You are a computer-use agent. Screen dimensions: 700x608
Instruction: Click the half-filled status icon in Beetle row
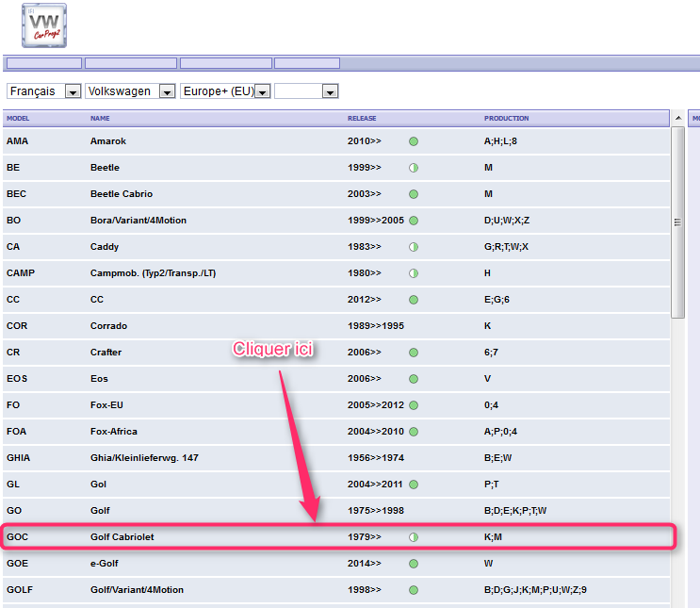click(x=414, y=168)
